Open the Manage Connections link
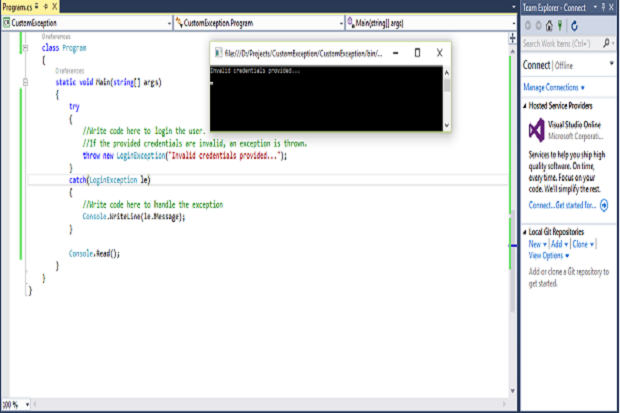The width and height of the screenshot is (620, 413). pos(554,87)
